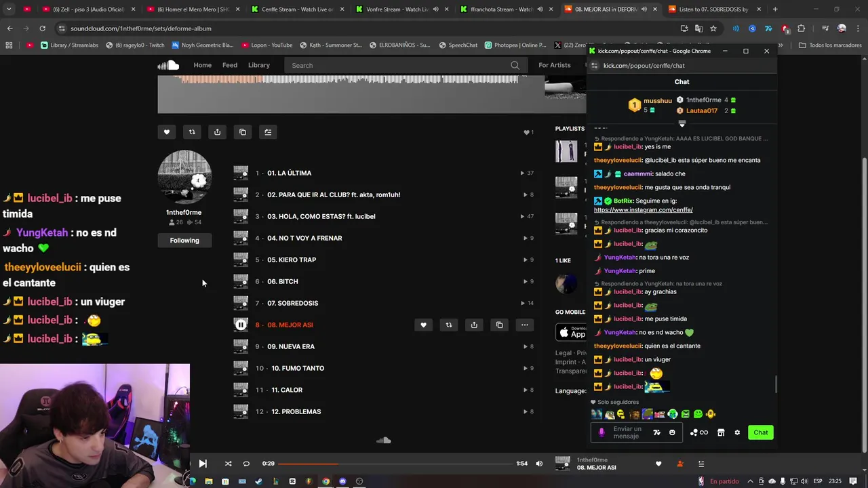Pause track 08. MEJOR ASI
Viewport: 868px width, 488px height.
tap(241, 325)
